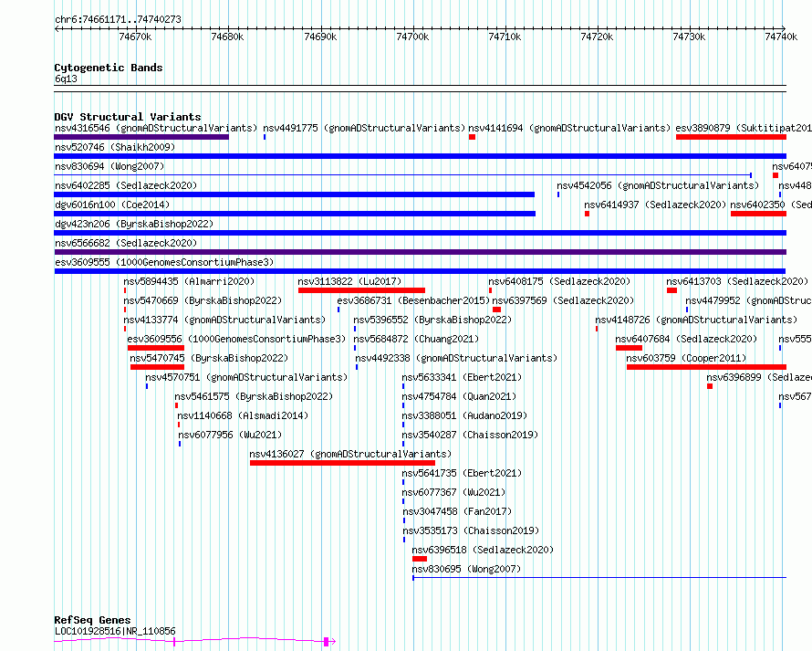Click the Cytogenetic Bands track title

pos(109,68)
